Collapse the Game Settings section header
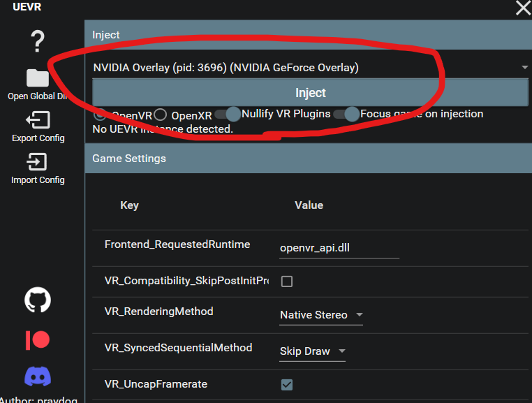This screenshot has height=403, width=532. (308, 159)
